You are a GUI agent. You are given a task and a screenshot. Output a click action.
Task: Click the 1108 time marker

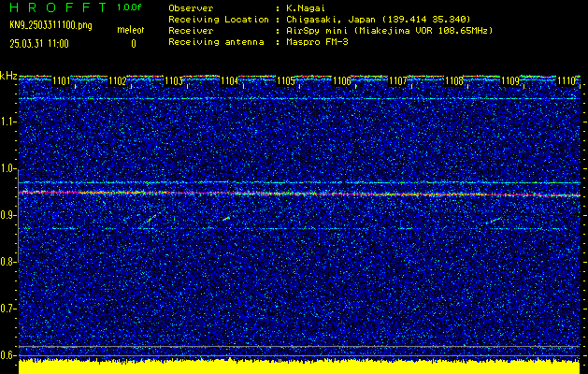pyautogui.click(x=454, y=80)
